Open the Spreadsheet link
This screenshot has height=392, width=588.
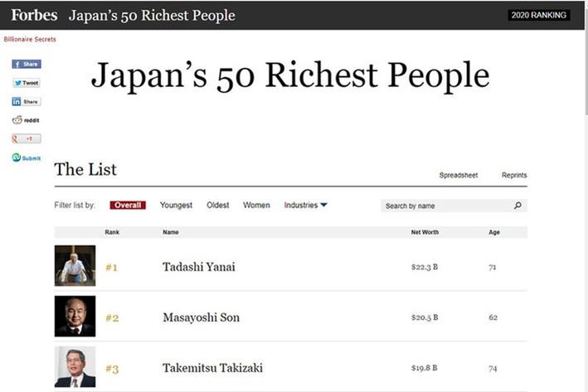point(459,176)
